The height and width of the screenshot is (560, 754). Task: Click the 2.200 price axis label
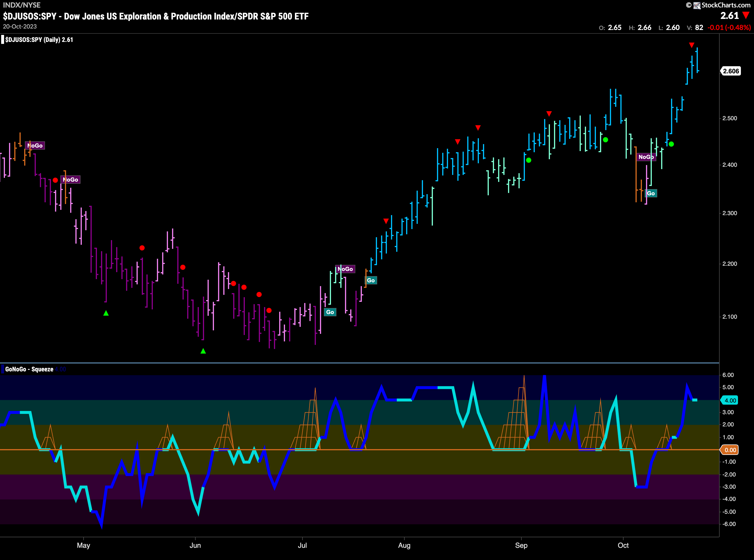(730, 264)
